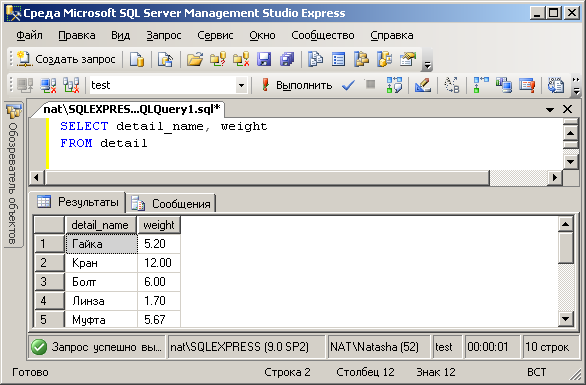
Task: Toggle Include Client Statistics icon
Action: click(x=504, y=86)
